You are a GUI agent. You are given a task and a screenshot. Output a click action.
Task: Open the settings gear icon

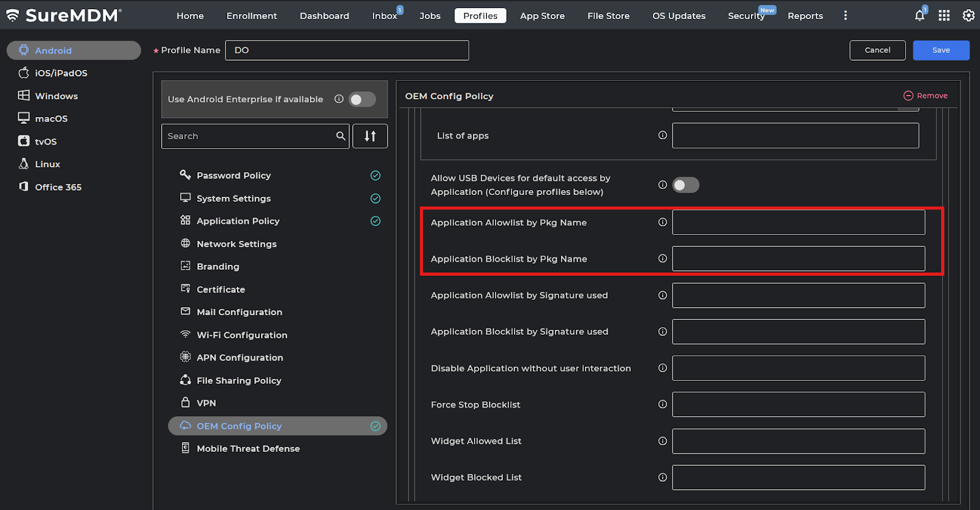tap(968, 15)
